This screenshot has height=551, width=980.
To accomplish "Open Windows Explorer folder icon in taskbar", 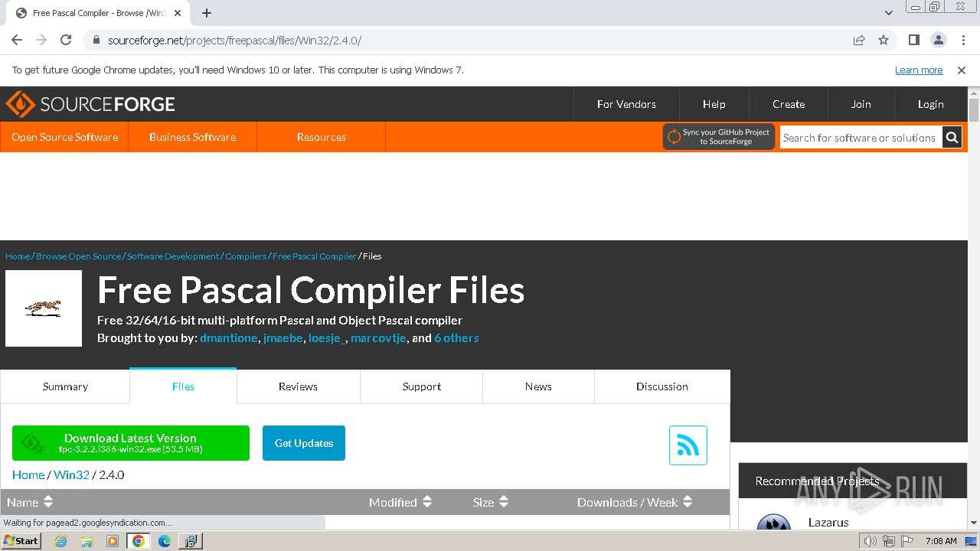I will point(87,541).
